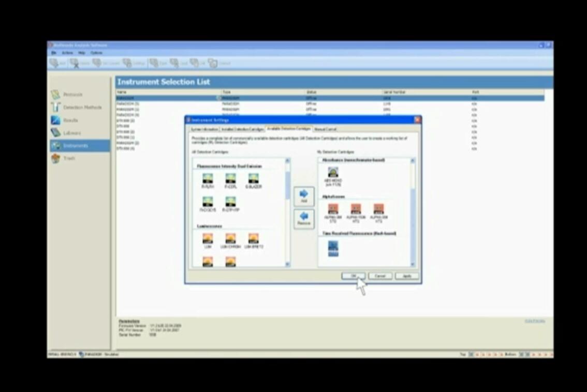Select ABS MONO cartridge in My Detection Cartridges
The image size is (587, 392).
[333, 176]
